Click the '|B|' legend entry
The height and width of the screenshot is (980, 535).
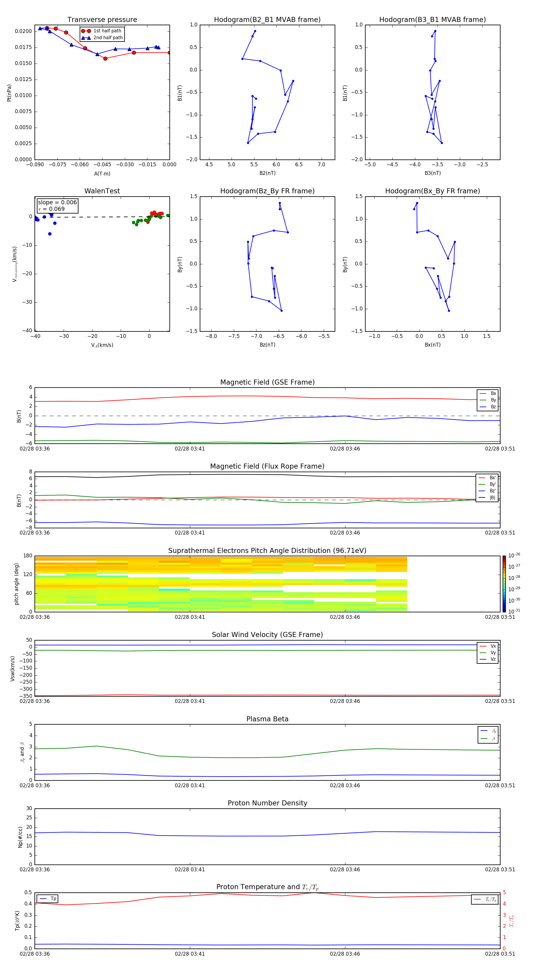487,498
